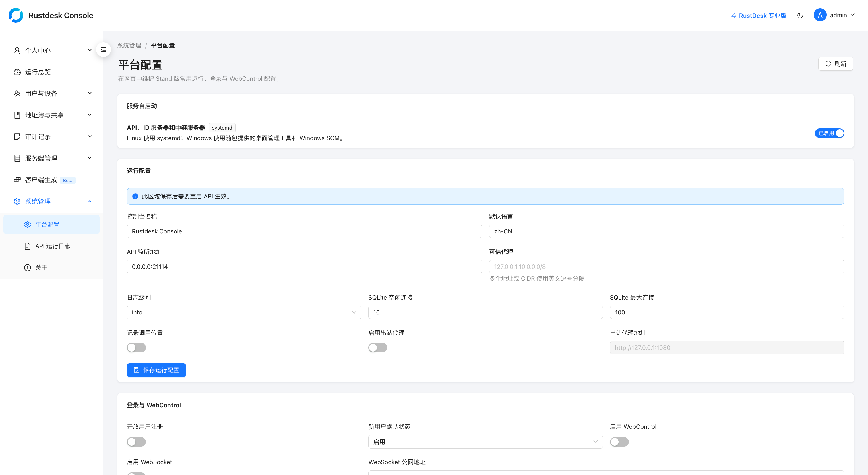Expand the 用户与设备 menu chevron
Image resolution: width=868 pixels, height=475 pixels.
[90, 93]
